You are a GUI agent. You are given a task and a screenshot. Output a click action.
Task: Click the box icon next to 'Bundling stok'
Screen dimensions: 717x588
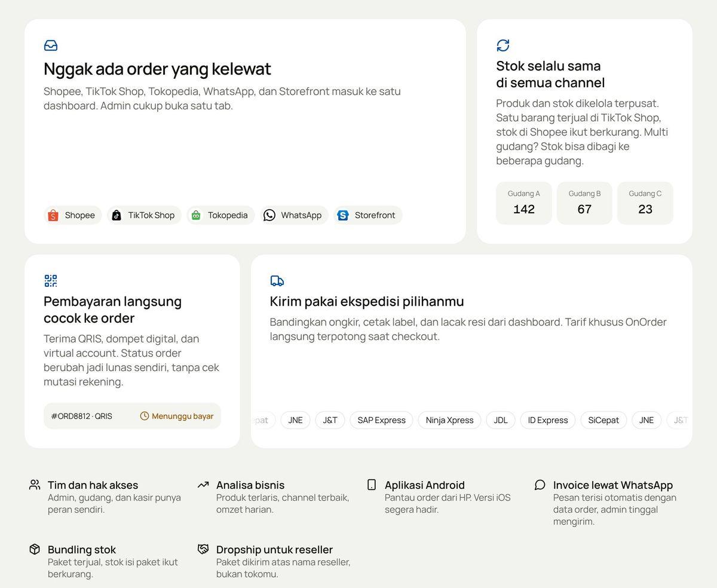pyautogui.click(x=35, y=549)
